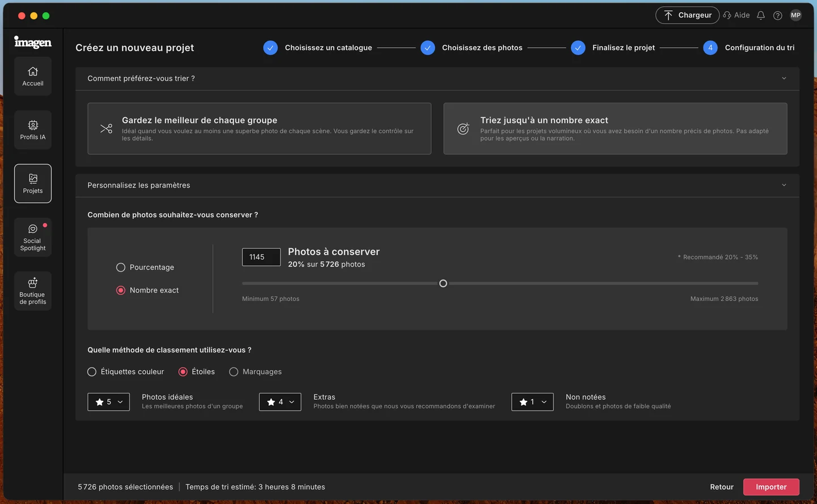Click the 'Minimum 57 photos' label

click(271, 299)
